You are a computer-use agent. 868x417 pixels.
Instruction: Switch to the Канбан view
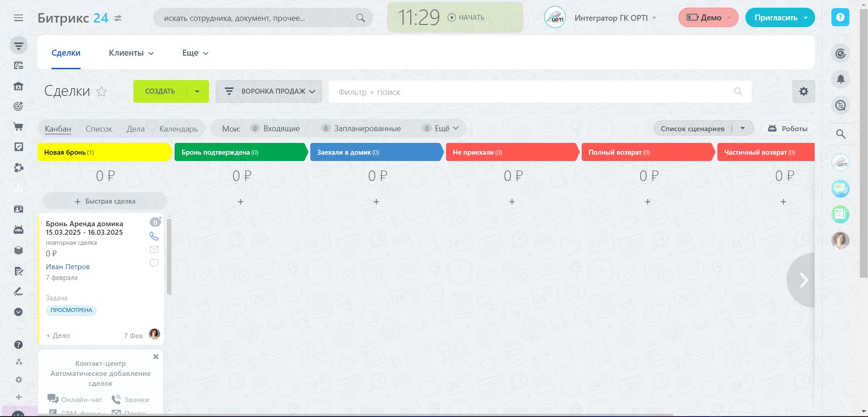(x=58, y=129)
